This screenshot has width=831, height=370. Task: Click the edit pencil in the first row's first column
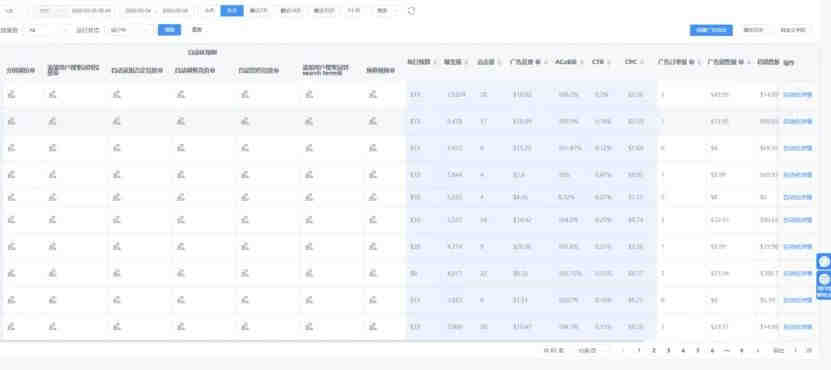12,94
